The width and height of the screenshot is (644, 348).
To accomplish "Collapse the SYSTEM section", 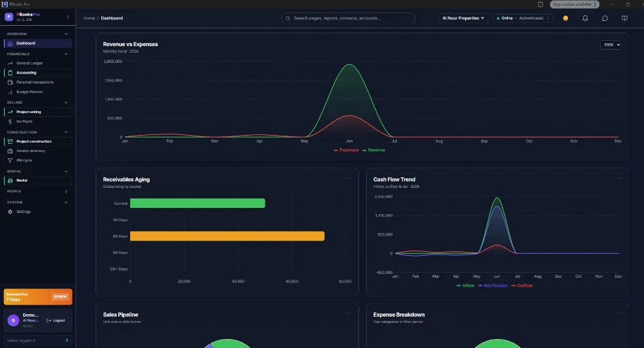I will coord(66,202).
